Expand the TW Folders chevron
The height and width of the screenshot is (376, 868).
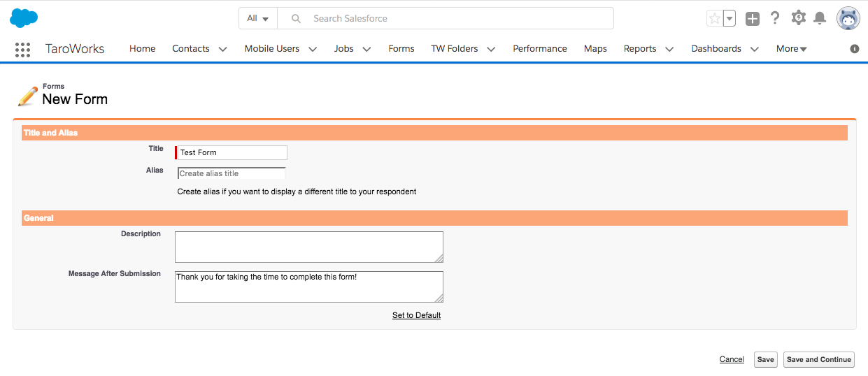[491, 49]
